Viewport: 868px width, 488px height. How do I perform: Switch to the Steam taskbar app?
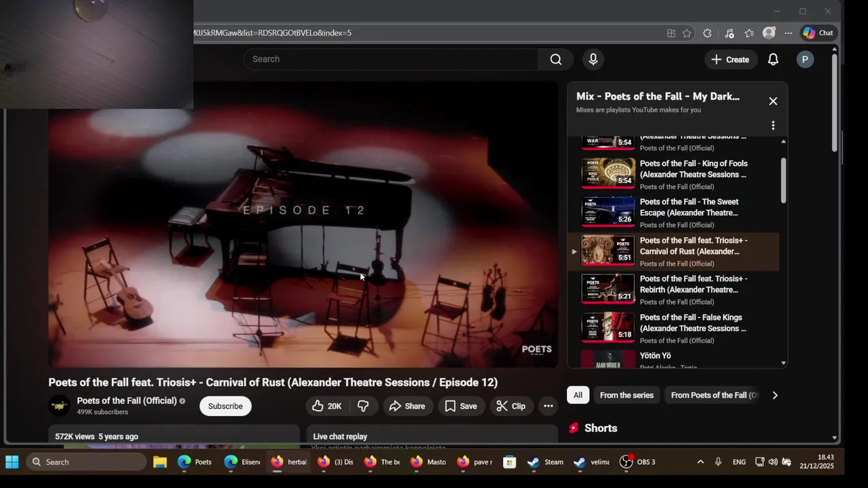546,462
